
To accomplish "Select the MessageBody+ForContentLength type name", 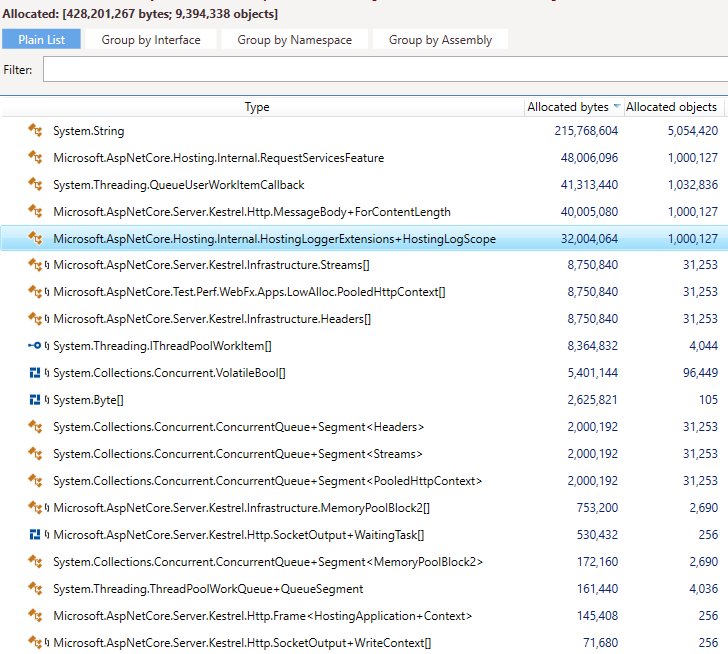I will point(252,212).
